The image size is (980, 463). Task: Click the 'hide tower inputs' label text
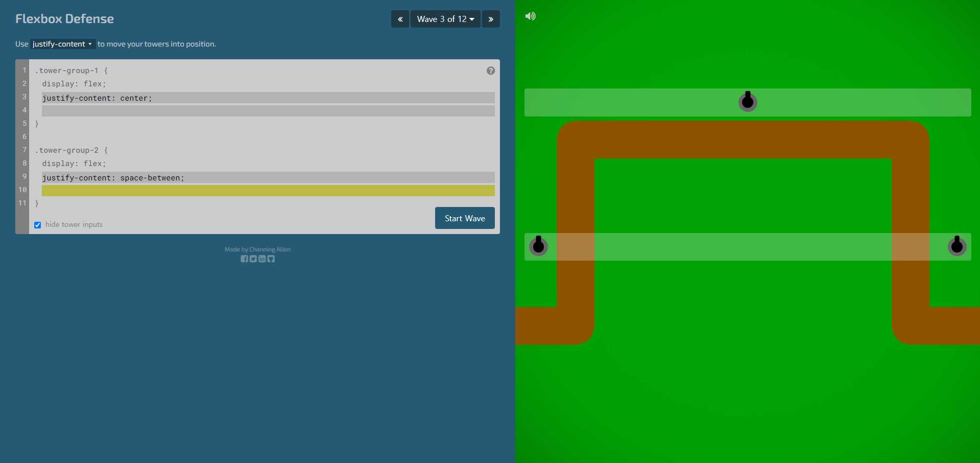(74, 224)
